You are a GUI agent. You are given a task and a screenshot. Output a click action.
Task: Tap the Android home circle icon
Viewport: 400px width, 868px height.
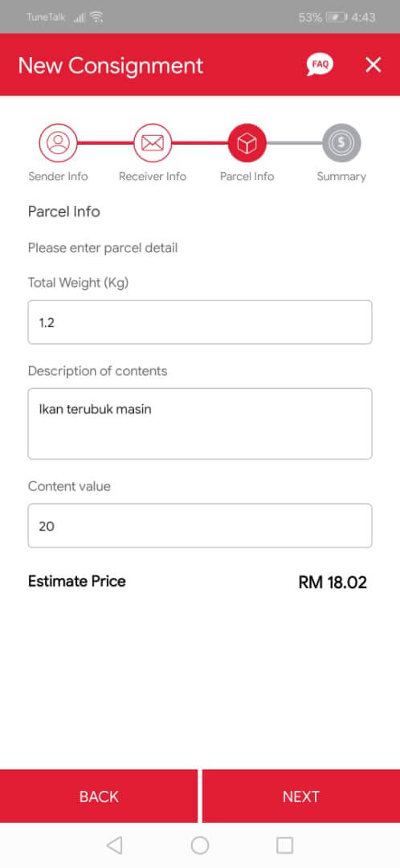click(x=200, y=845)
